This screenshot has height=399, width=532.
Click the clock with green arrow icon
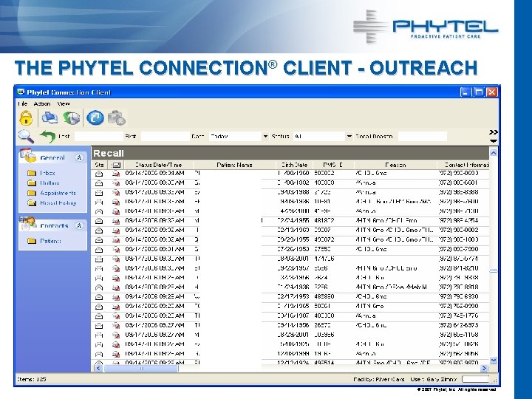pos(72,118)
